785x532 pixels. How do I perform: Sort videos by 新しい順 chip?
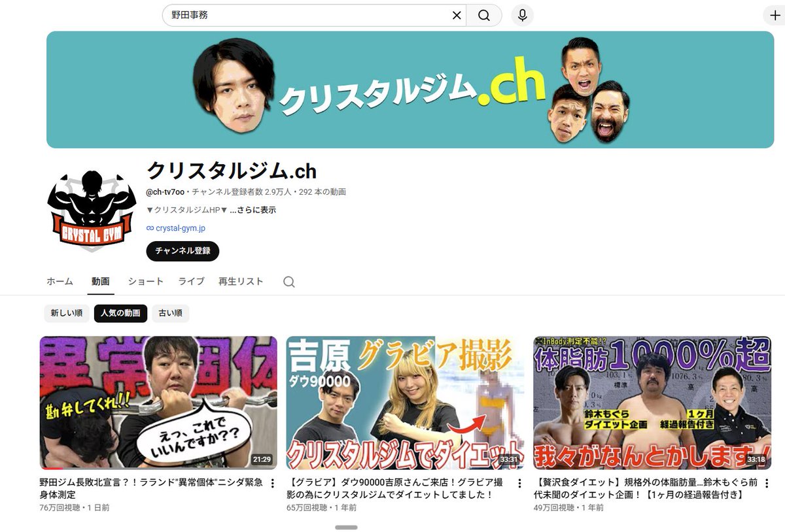[x=66, y=313]
